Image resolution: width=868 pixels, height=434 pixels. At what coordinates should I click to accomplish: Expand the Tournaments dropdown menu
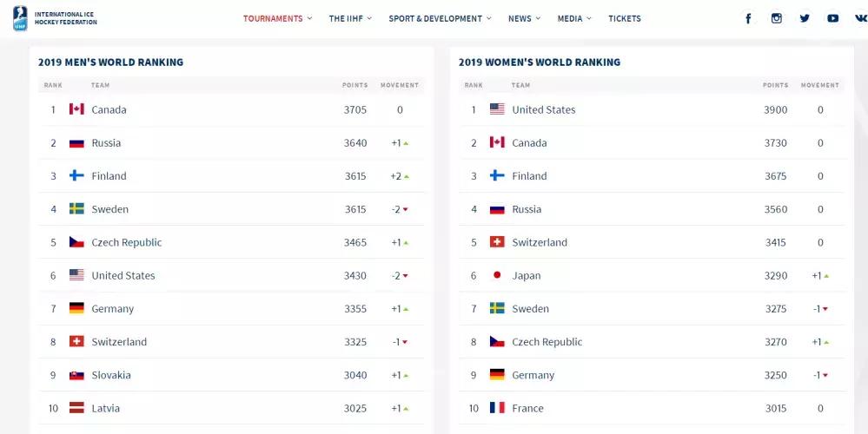pyautogui.click(x=277, y=18)
